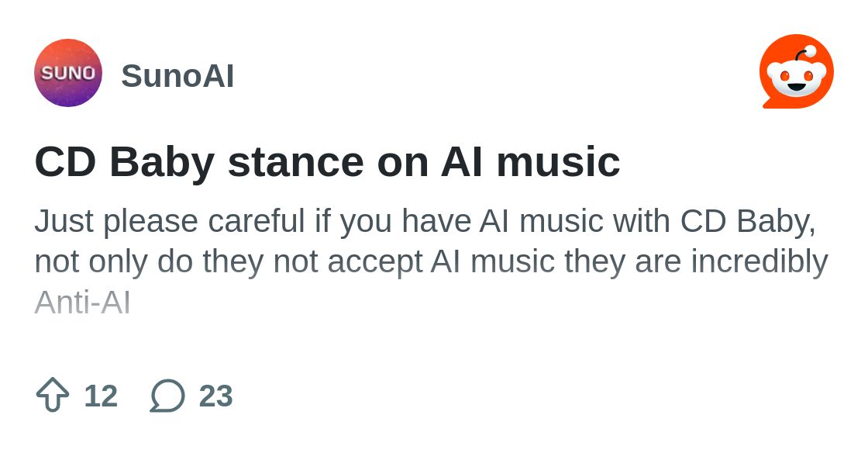868x453 pixels.
Task: Click the word SUNO inside the avatar
Action: [x=68, y=73]
